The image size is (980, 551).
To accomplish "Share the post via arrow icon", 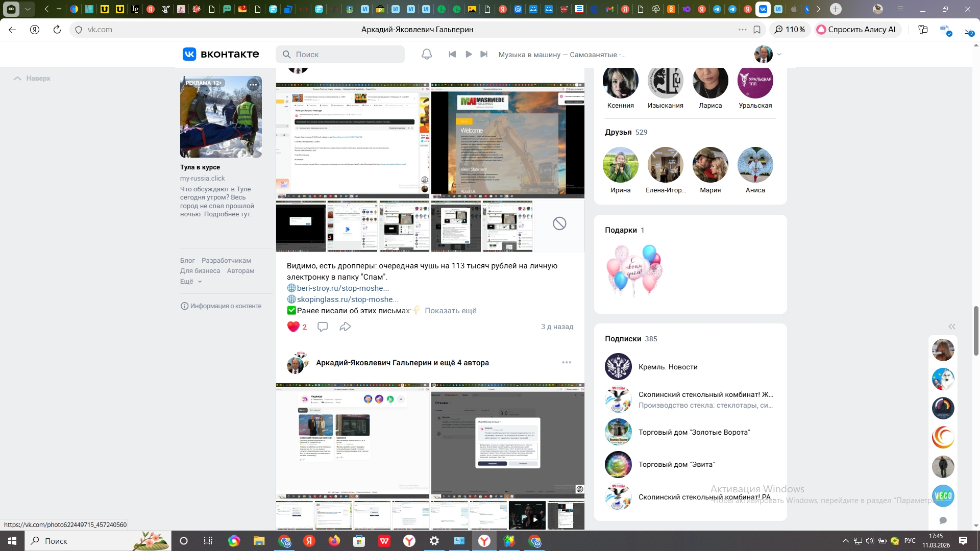I will (x=345, y=327).
